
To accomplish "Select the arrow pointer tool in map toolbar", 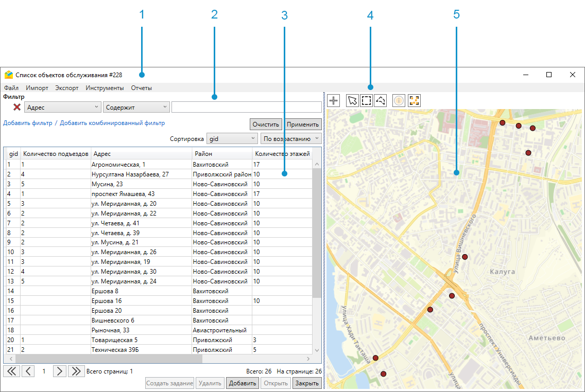I will tap(352, 100).
